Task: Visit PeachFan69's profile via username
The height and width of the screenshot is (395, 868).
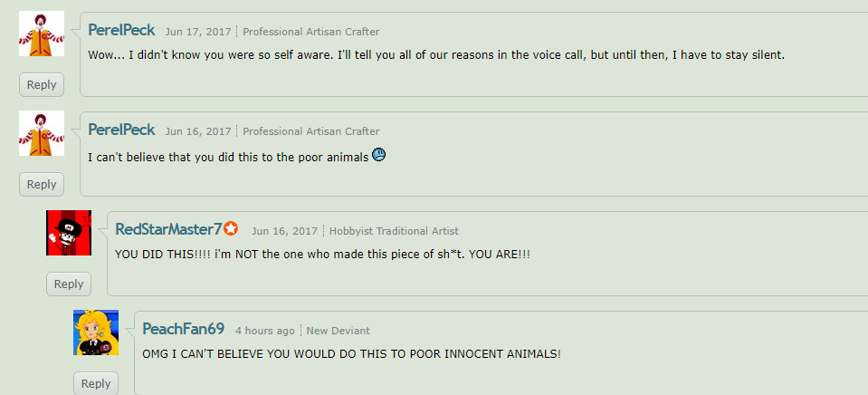Action: coord(183,329)
